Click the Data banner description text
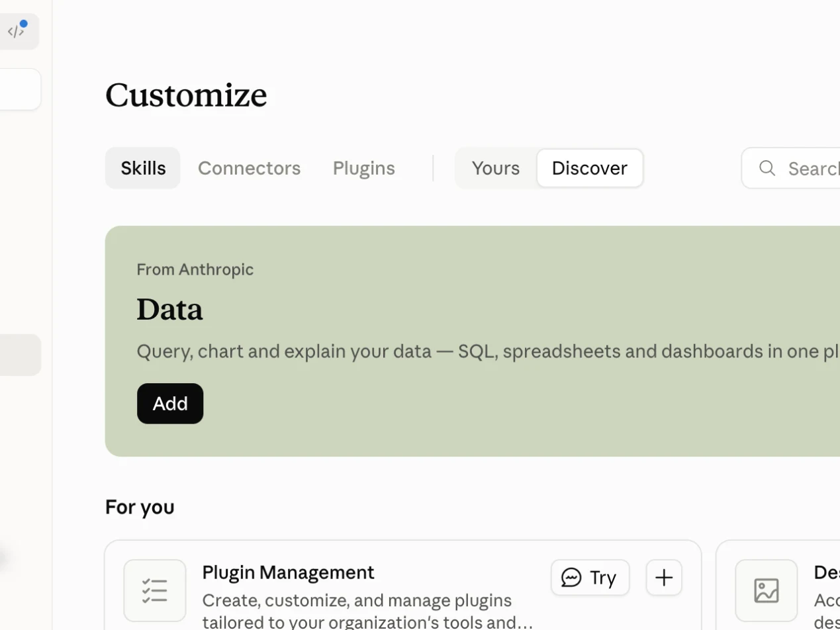The height and width of the screenshot is (630, 840). (488, 351)
